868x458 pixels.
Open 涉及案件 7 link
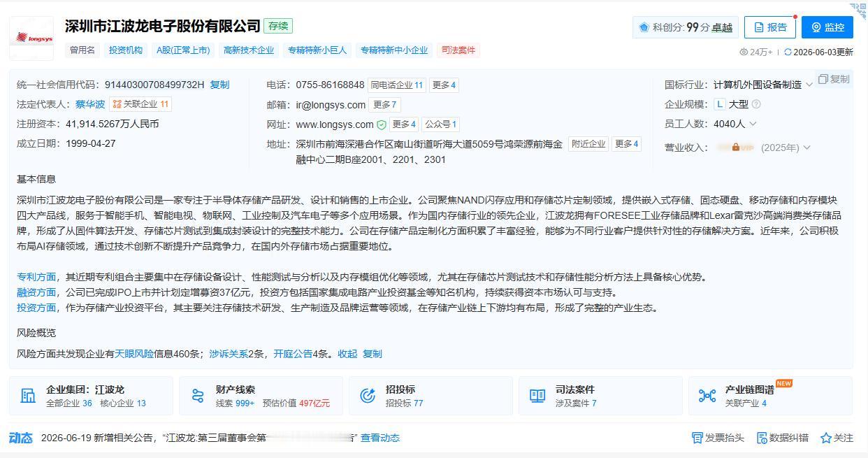point(576,403)
